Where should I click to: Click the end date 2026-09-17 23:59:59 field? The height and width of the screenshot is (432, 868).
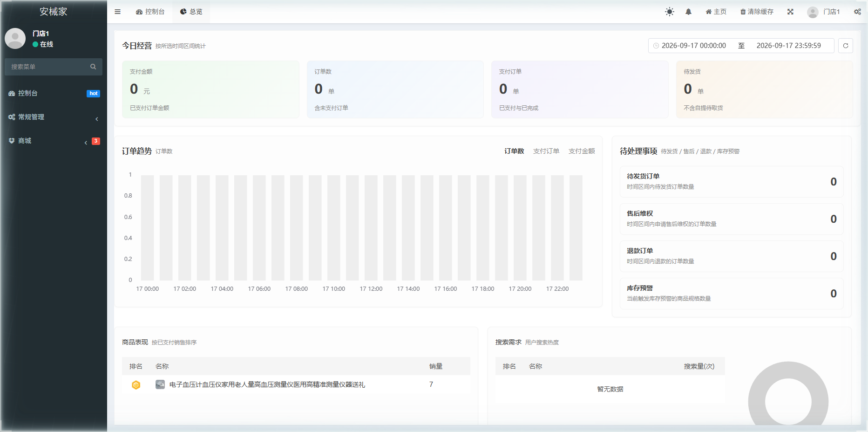pyautogui.click(x=789, y=46)
